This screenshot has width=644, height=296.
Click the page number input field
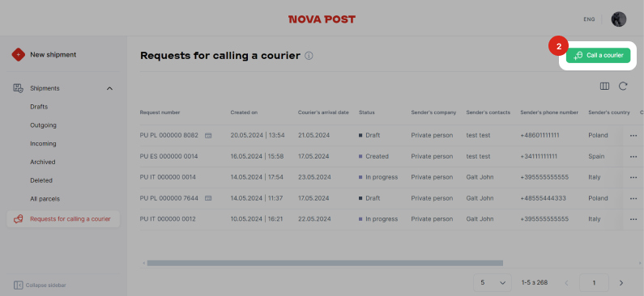[x=594, y=282]
